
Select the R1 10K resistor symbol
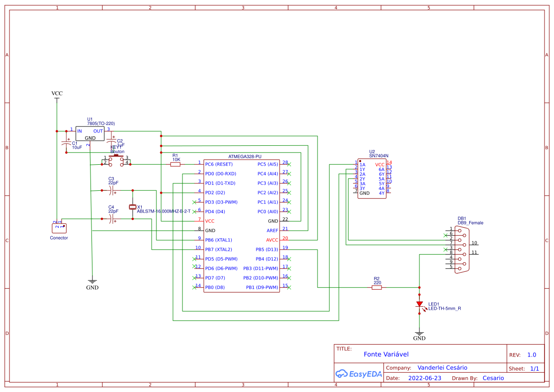coord(175,164)
